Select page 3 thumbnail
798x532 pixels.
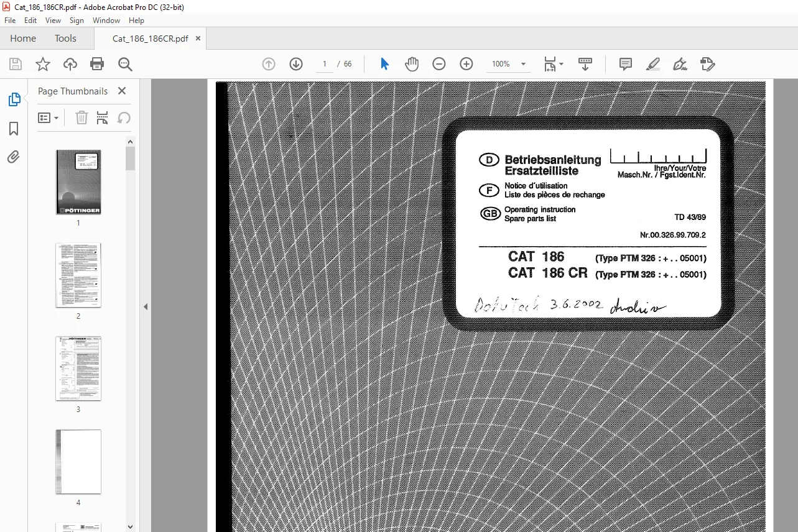pyautogui.click(x=78, y=369)
